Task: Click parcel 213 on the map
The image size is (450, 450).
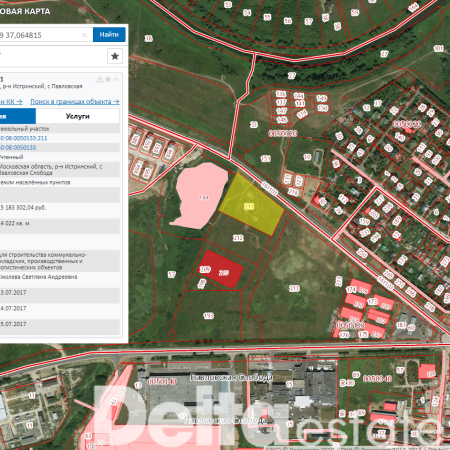Action: [294, 288]
